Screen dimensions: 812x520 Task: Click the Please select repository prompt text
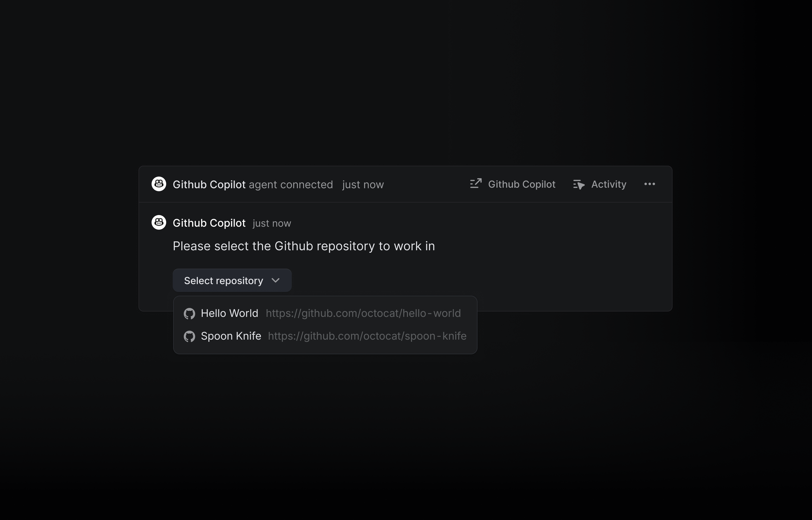pyautogui.click(x=303, y=246)
